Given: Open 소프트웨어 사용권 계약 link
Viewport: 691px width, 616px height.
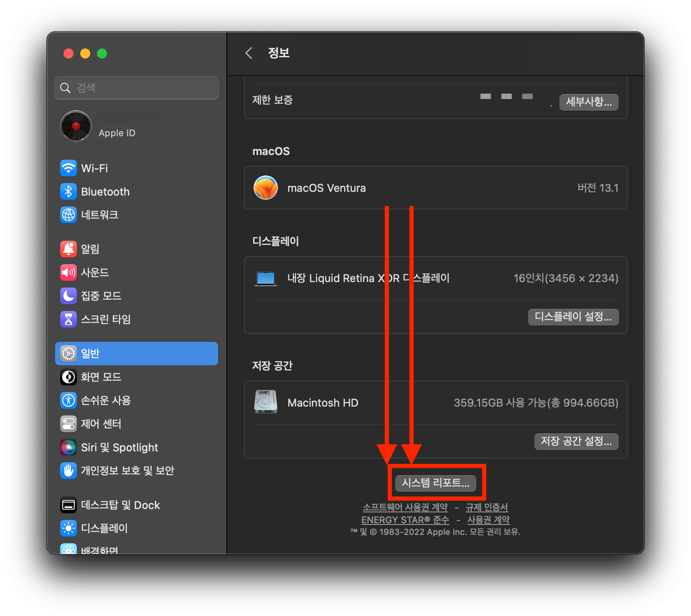Looking at the screenshot, I should pos(405,507).
